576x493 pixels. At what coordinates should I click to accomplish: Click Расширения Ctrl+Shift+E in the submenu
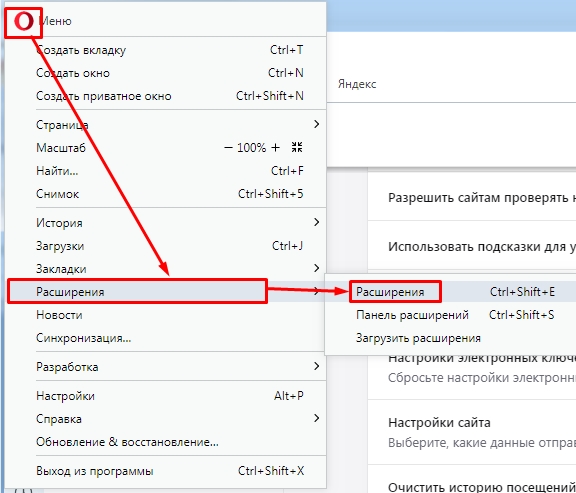(x=451, y=292)
